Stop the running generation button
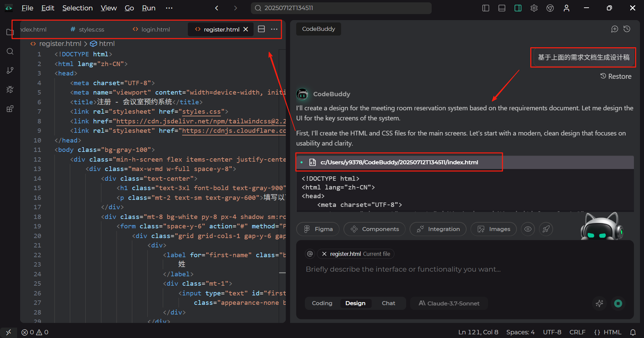The width and height of the screenshot is (644, 338). coord(618,303)
